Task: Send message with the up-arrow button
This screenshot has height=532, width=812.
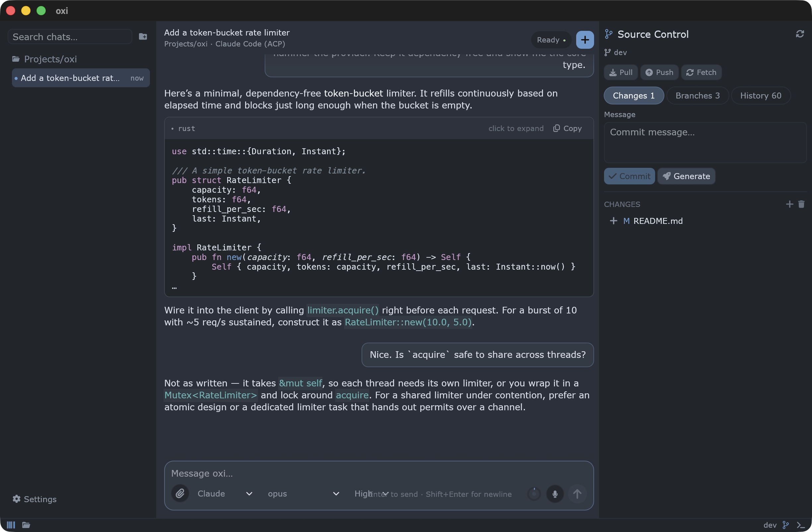Action: point(577,494)
